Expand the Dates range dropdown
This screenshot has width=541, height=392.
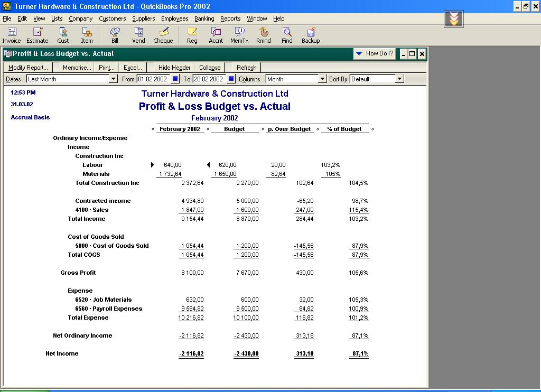pyautogui.click(x=113, y=79)
